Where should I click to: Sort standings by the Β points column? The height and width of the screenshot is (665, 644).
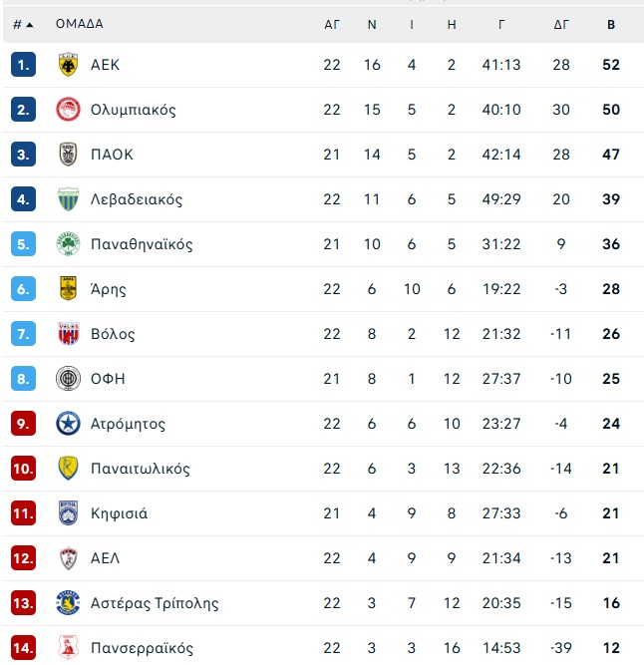(x=611, y=24)
